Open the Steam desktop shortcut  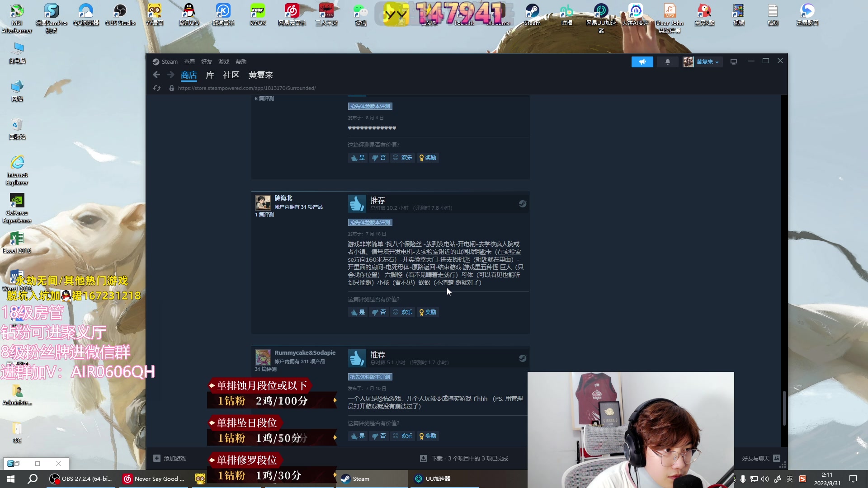[x=532, y=15]
